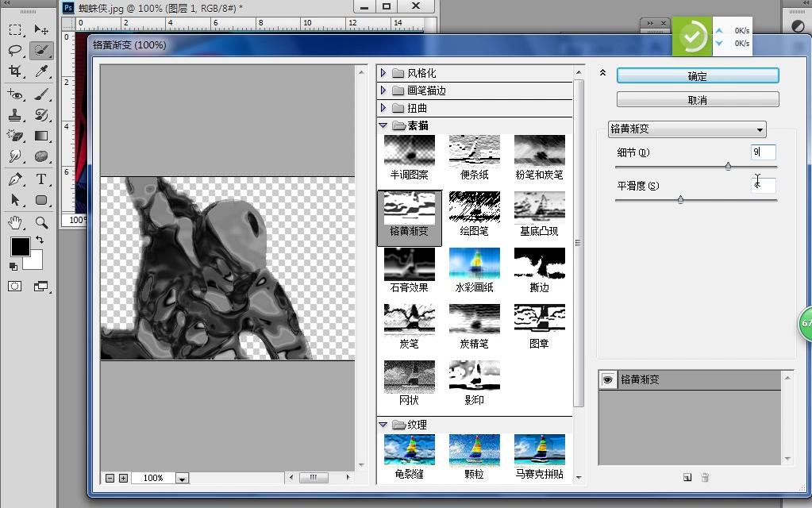Click the Delete Effect Layer trash icon
812x508 pixels.
click(x=705, y=477)
